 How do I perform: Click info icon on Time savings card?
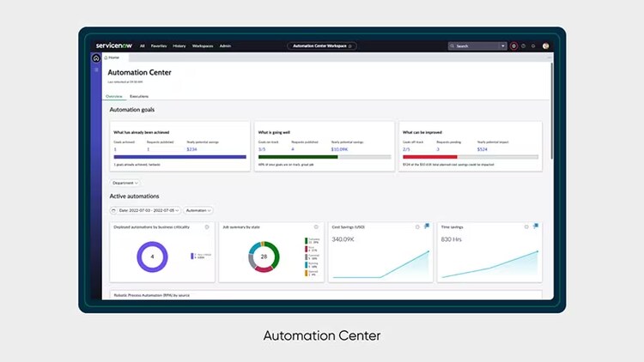pyautogui.click(x=526, y=227)
